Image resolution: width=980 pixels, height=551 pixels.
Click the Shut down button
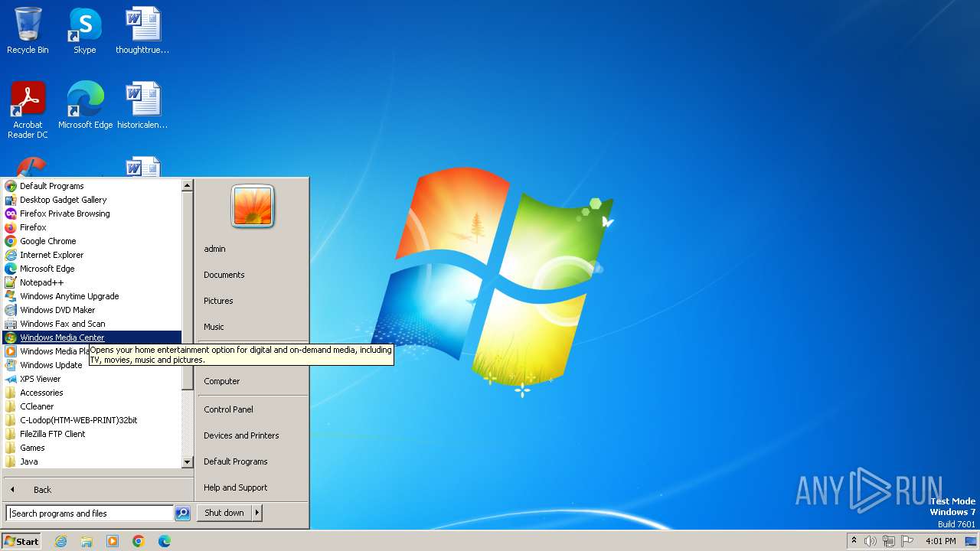tap(224, 513)
